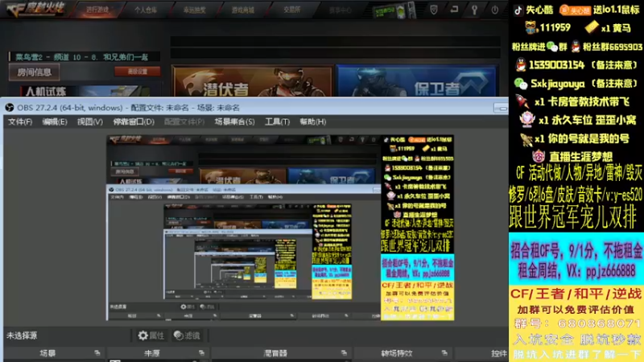Screen dimensions: 644x362
Task: Click the WeChat icon beside 群
Action: pyautogui.click(x=552, y=47)
